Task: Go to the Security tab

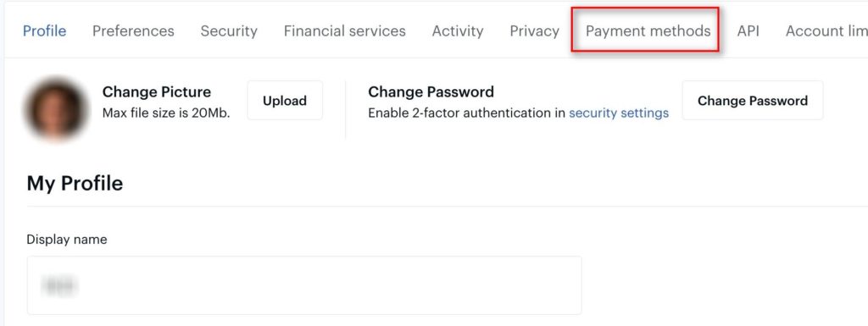Action: point(229,31)
